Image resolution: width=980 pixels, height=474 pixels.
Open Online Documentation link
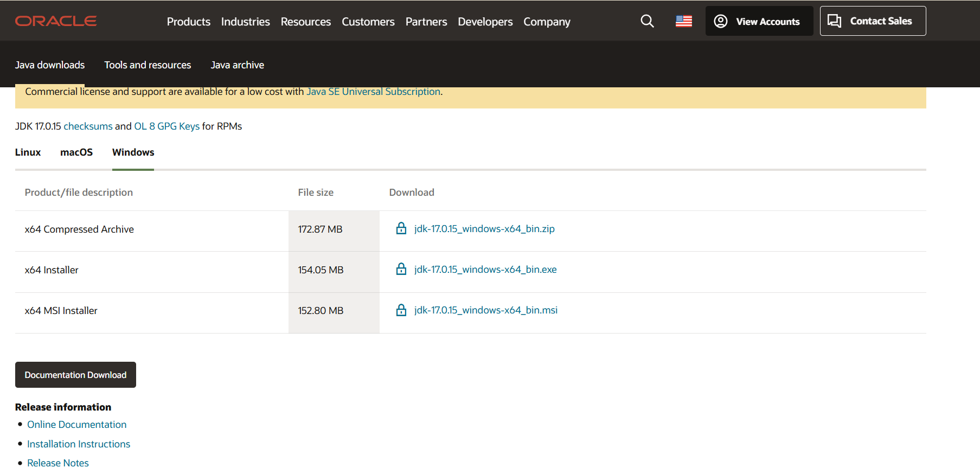pos(77,425)
